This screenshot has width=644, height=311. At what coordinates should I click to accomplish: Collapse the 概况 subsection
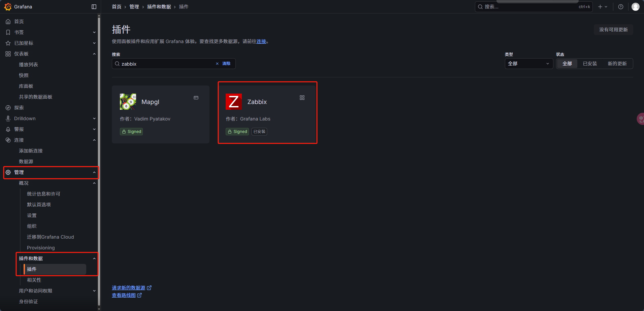point(94,183)
